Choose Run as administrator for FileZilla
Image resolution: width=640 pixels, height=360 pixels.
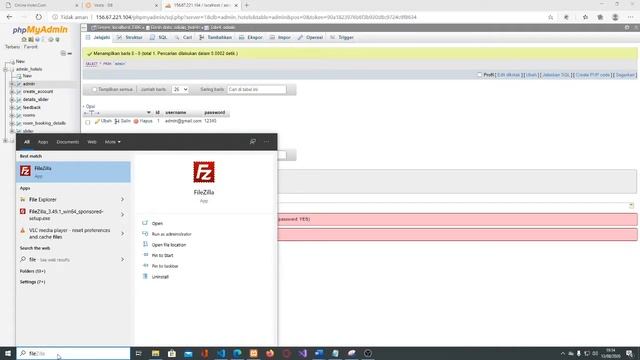pos(171,234)
